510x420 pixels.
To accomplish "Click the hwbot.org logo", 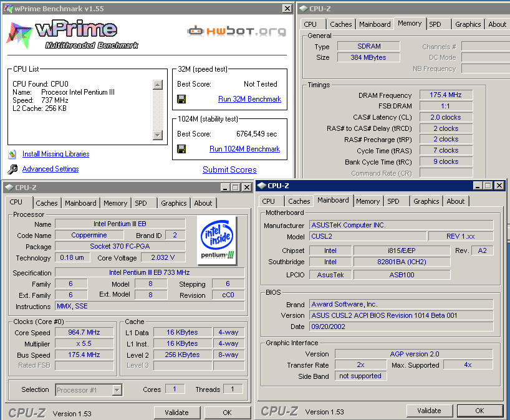I will pos(236,31).
